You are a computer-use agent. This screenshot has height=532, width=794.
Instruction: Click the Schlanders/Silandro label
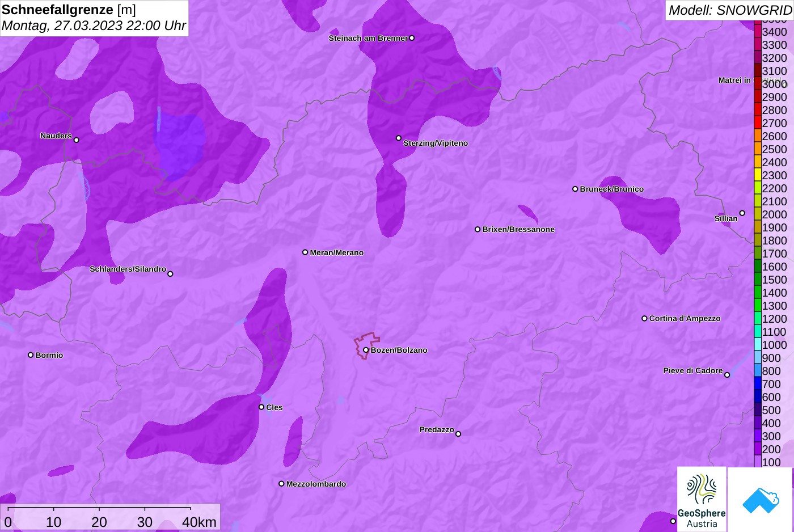128,269
